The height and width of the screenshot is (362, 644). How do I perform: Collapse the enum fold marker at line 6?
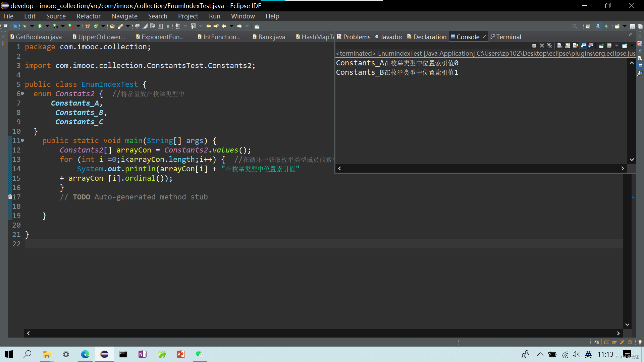[22, 94]
